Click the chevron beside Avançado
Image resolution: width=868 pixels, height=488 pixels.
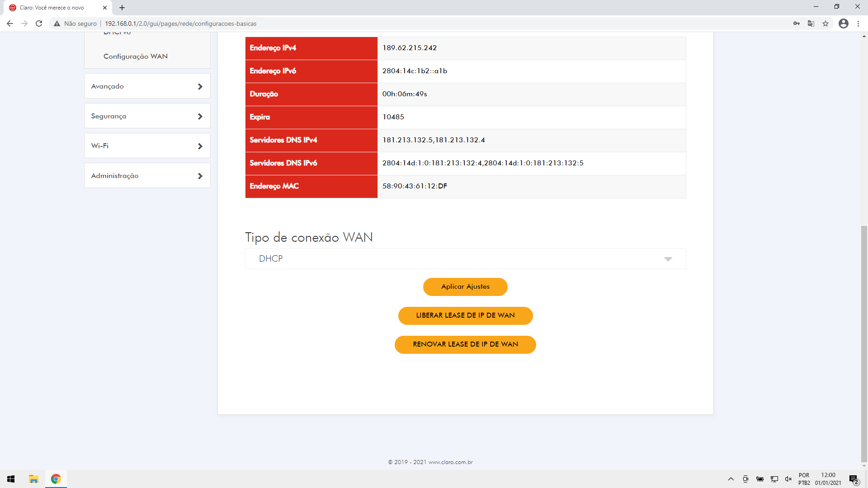click(200, 86)
